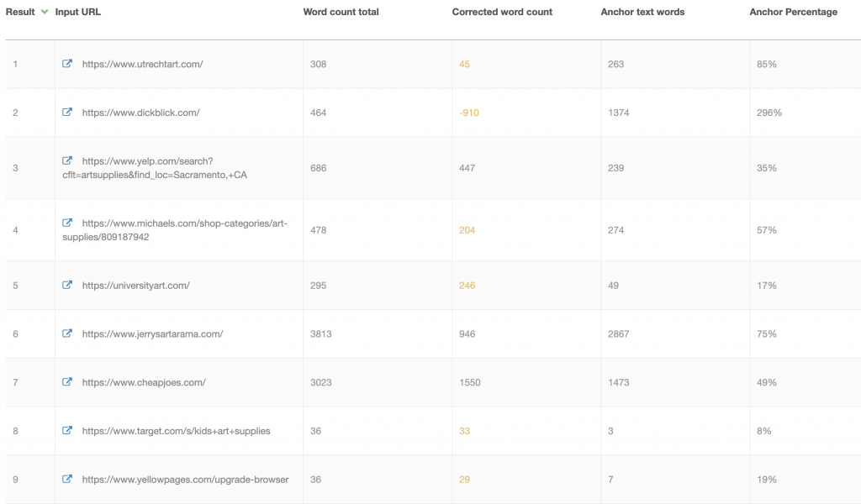Select corrected word count value -910
861x504 pixels.
(469, 113)
